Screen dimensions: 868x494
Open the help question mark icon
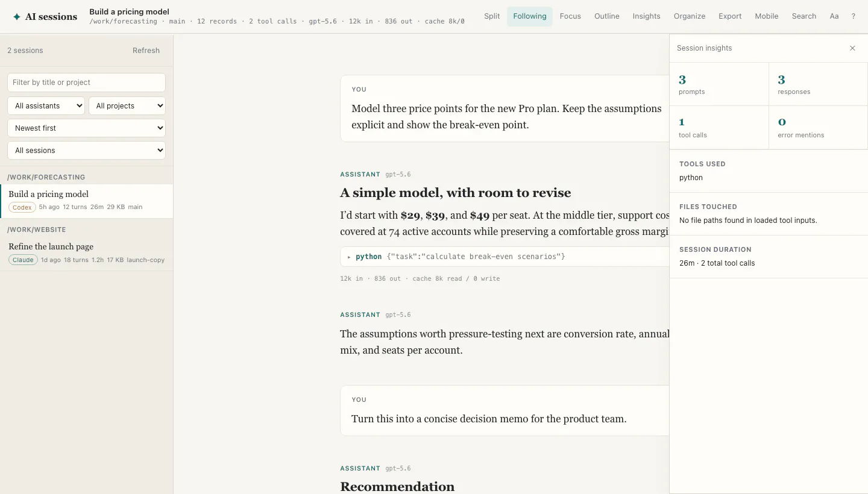(x=853, y=16)
